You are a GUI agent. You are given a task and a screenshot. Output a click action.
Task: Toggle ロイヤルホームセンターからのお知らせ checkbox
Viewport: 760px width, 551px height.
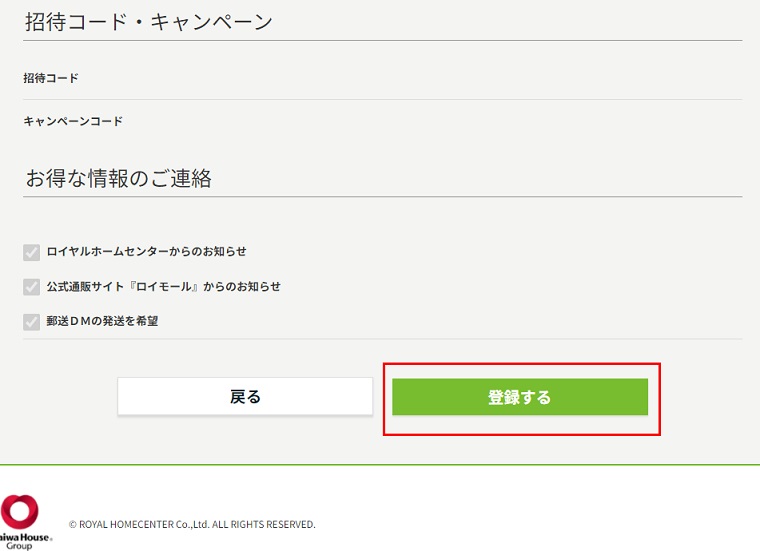(x=32, y=252)
